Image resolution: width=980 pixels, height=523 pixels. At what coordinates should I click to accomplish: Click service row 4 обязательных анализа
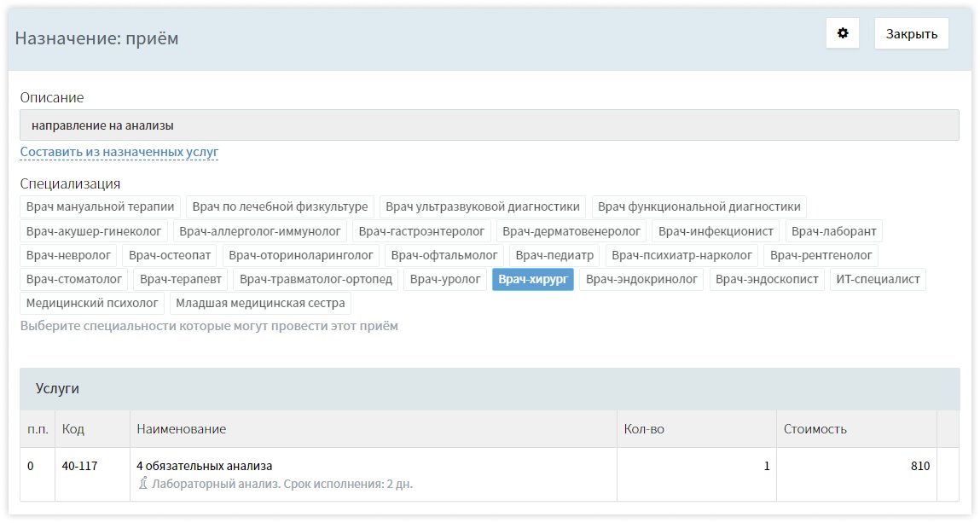205,467
